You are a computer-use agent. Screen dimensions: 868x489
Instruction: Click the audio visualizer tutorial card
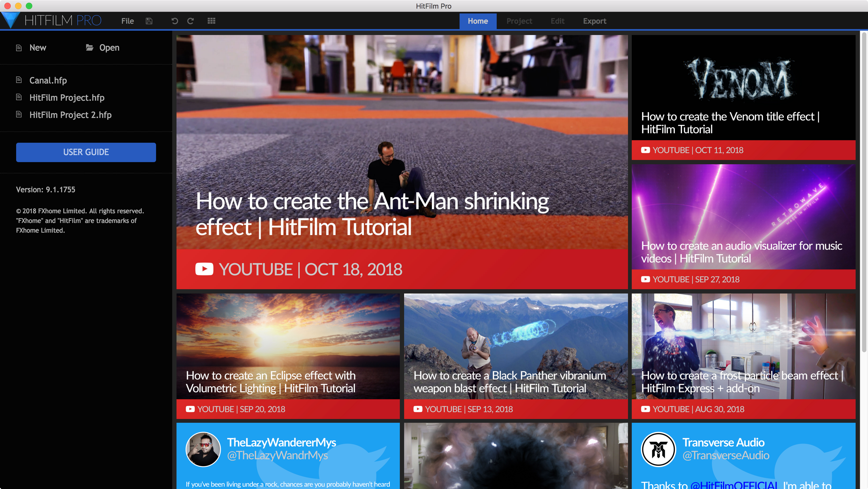coord(743,227)
